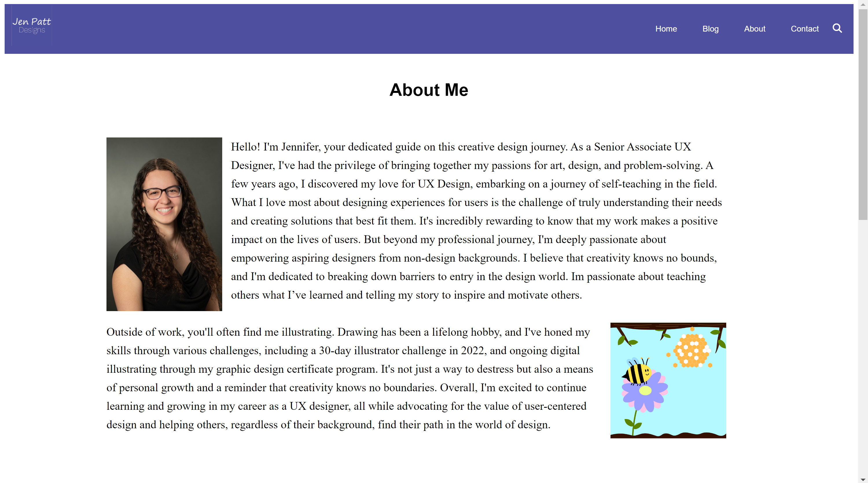Click the "About Me" heading
Screen dimensions: 868x483
[429, 90]
